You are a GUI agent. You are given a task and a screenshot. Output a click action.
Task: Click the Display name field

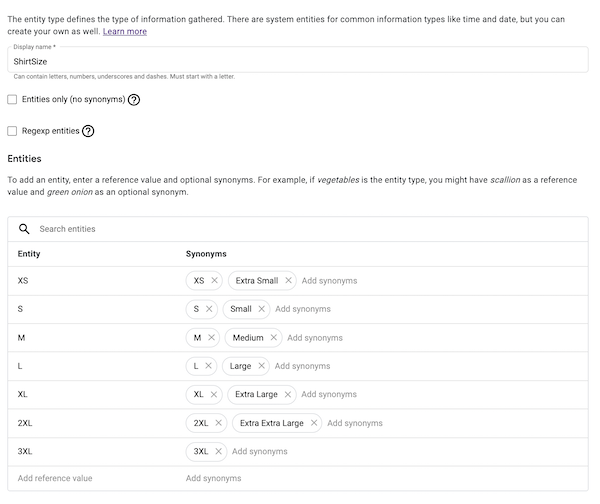coord(300,61)
